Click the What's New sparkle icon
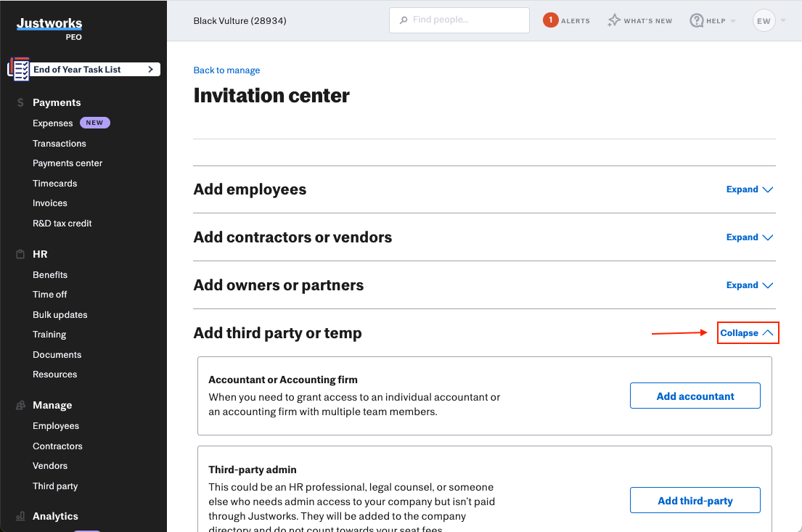This screenshot has height=532, width=802. tap(613, 20)
